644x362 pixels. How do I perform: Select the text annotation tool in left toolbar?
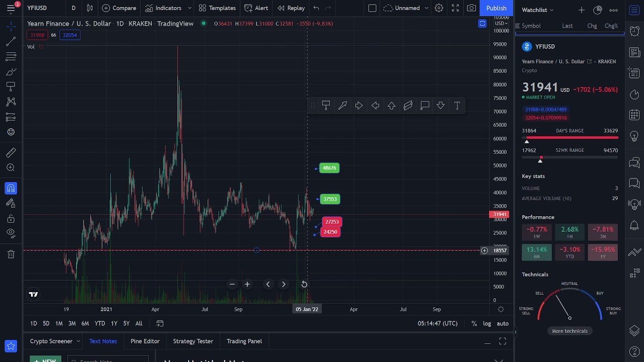(11, 86)
